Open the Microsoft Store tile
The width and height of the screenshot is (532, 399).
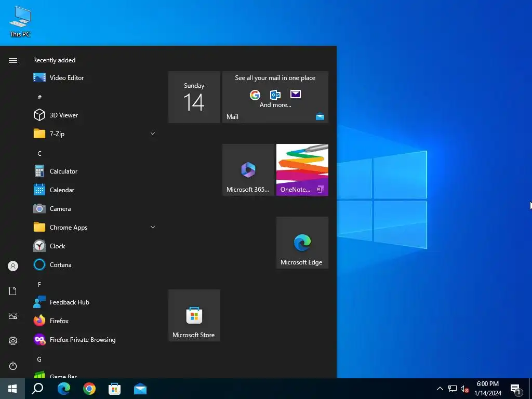[x=194, y=315]
